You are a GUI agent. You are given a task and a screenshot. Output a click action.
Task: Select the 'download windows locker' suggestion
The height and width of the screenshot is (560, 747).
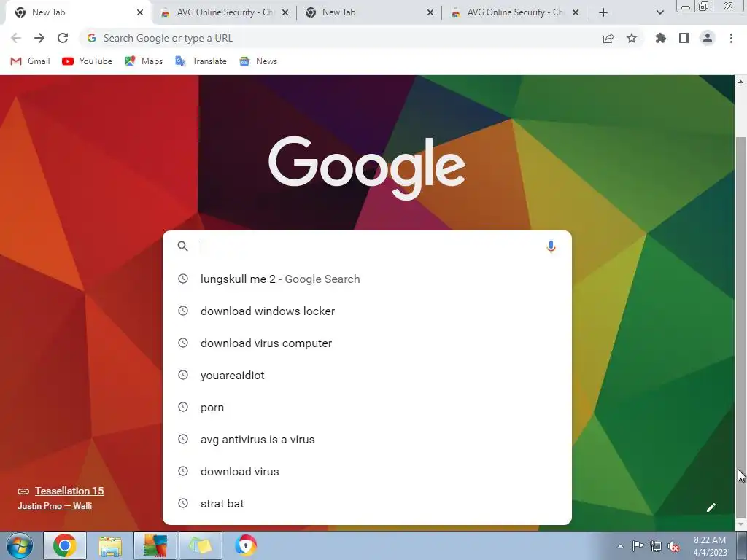pyautogui.click(x=367, y=311)
